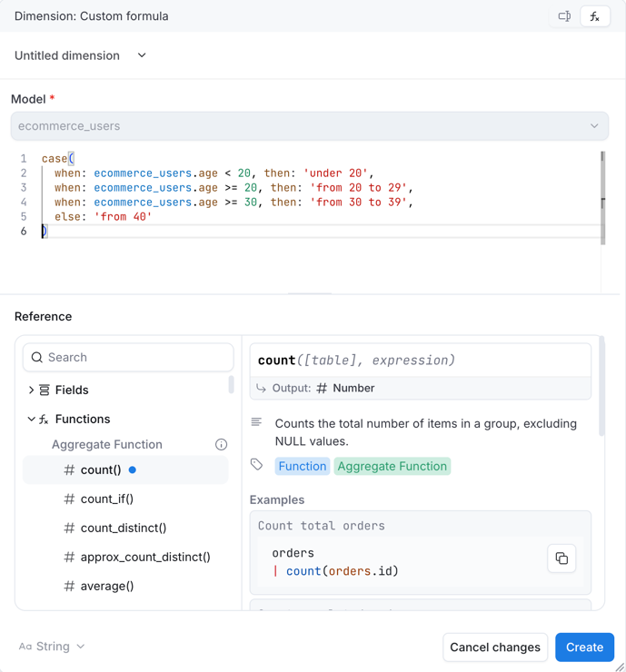
Task: Click the hash icon beside average()
Action: [69, 587]
